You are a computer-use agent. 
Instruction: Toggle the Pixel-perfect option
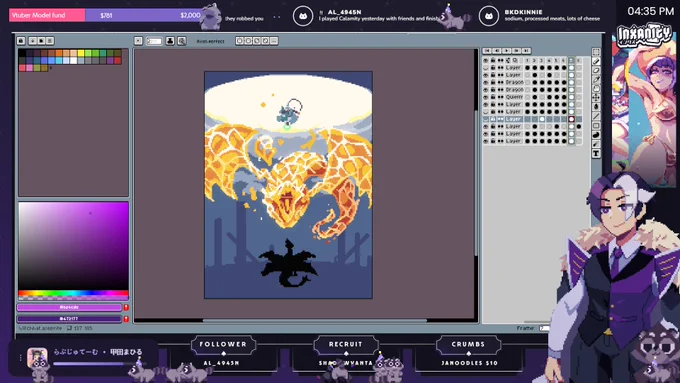210,41
